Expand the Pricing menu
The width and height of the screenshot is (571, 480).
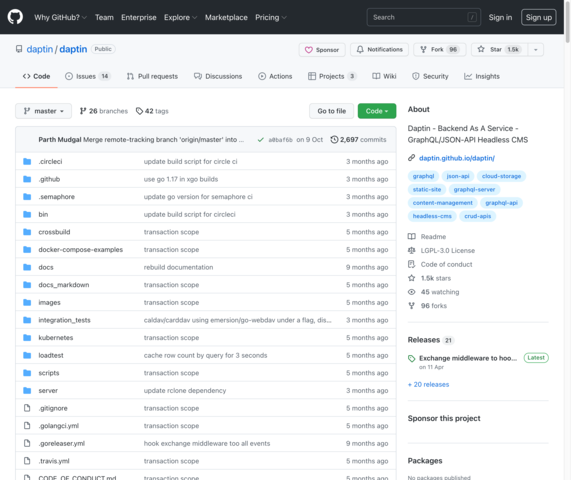coord(271,17)
